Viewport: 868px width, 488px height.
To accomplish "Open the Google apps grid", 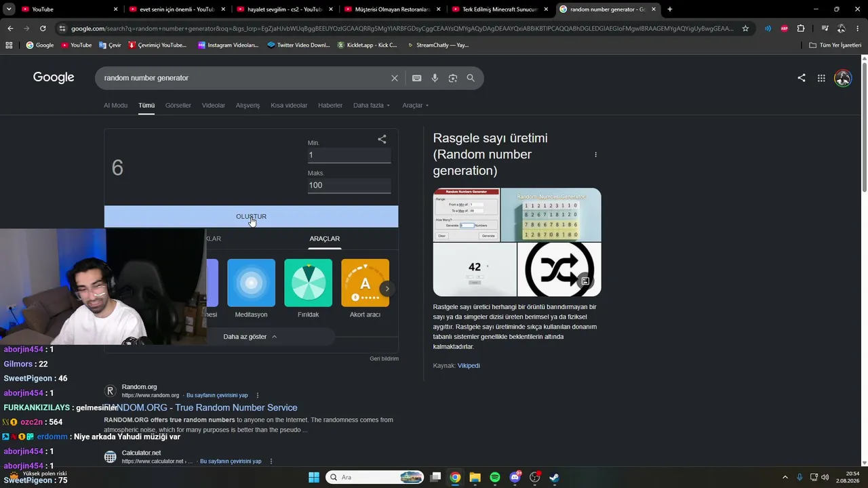I will pos(821,78).
